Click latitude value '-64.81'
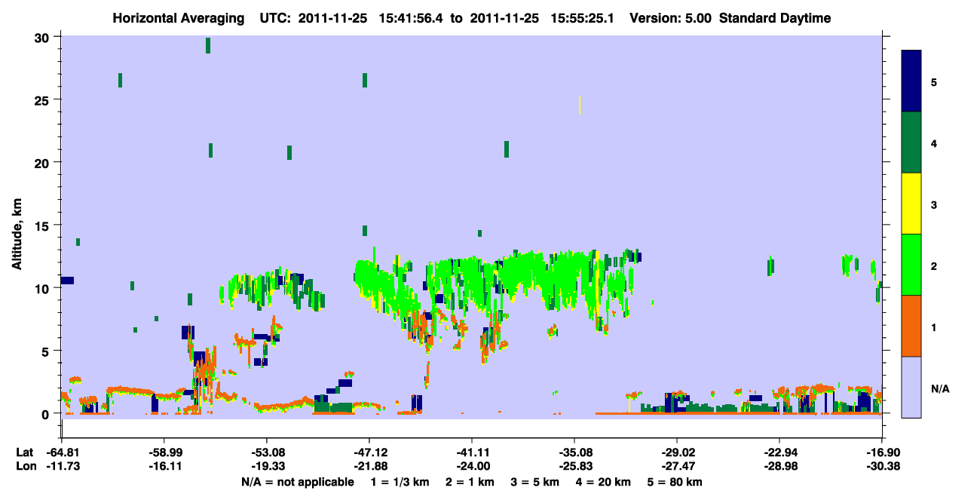980x503 pixels. [x=63, y=452]
